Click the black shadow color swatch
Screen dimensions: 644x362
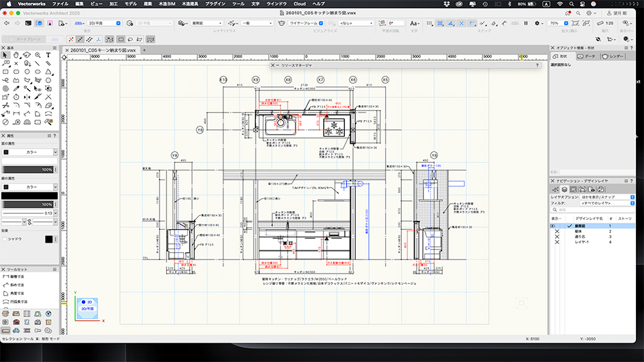49,239
